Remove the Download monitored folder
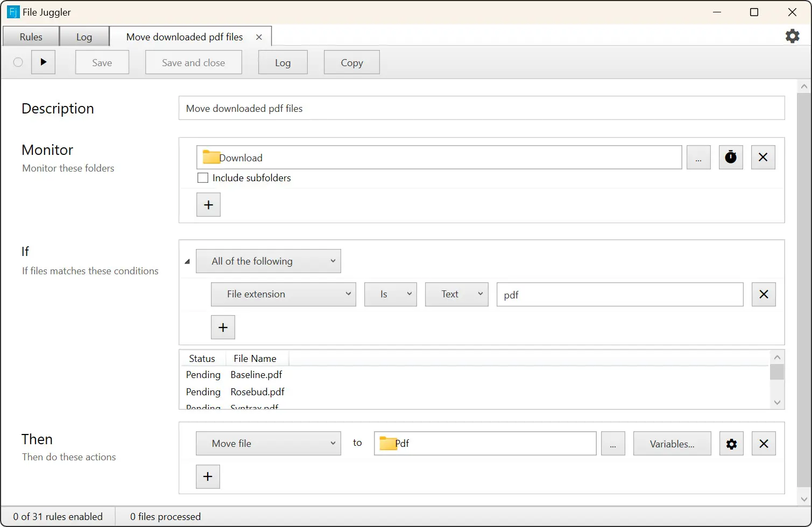812x527 pixels. click(763, 158)
